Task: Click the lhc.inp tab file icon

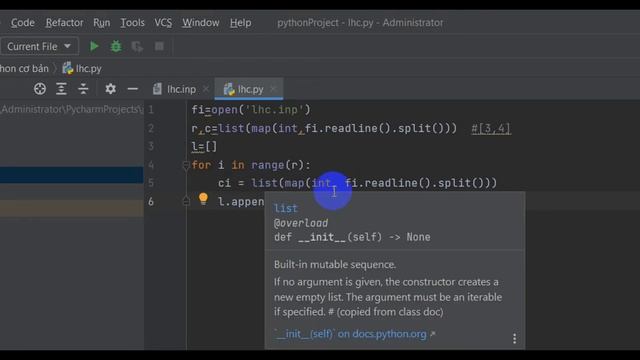Action: 157,89
